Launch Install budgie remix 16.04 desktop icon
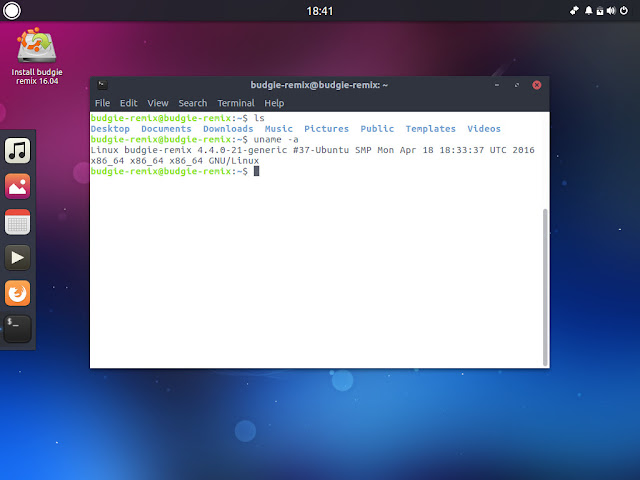This screenshot has width=640, height=480. (x=37, y=56)
